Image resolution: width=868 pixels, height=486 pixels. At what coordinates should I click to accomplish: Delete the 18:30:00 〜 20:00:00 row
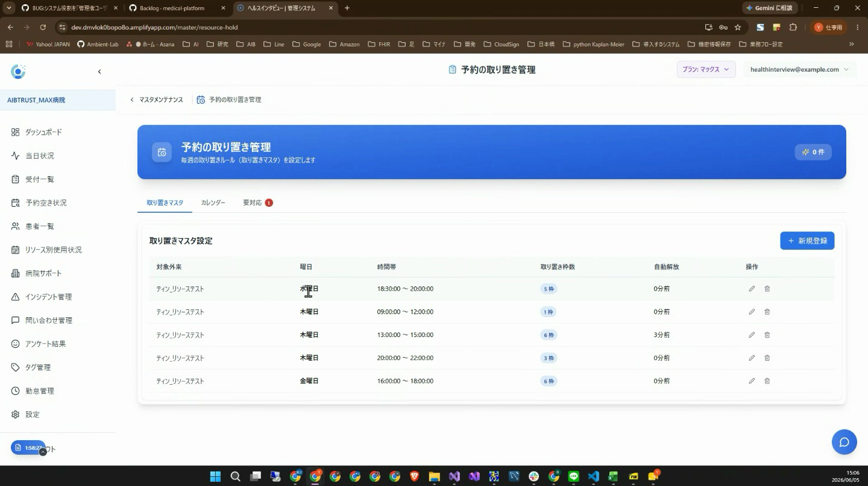click(x=767, y=289)
